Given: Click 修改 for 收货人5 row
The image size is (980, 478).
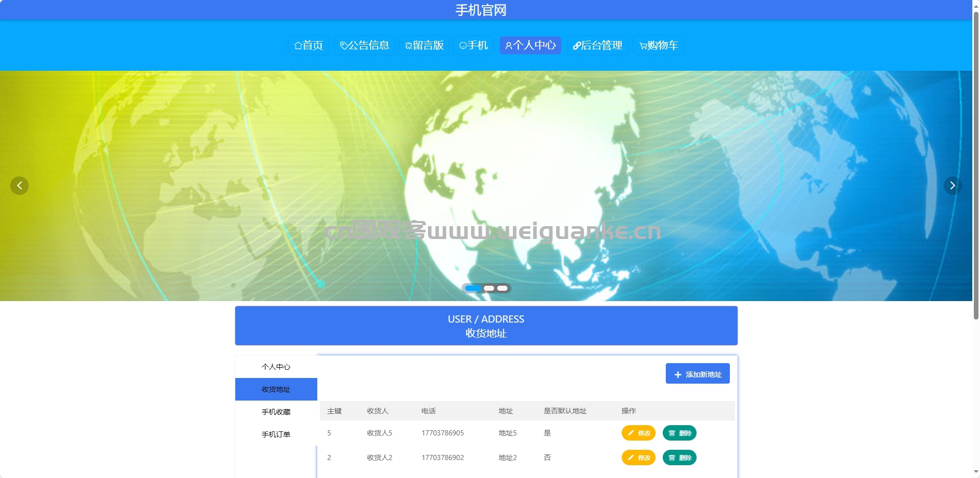Looking at the screenshot, I should 639,433.
